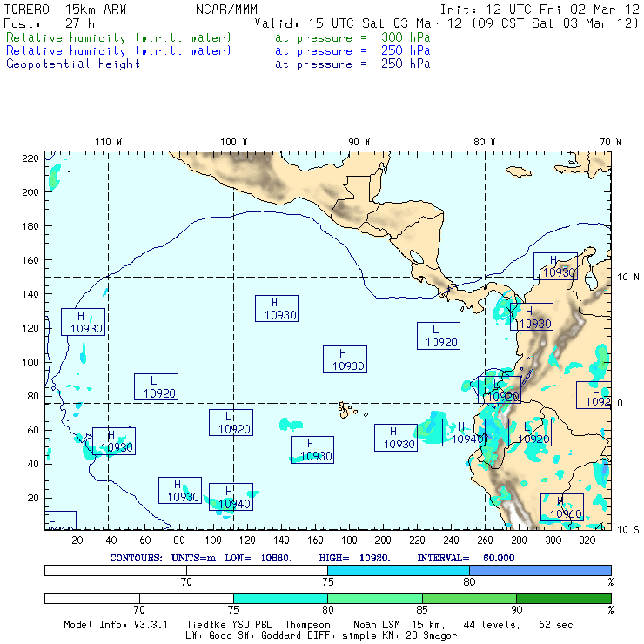Click the cyan 75-80% segment in upper colorbar
Viewport: 644px width, 644px height.
coord(398,569)
